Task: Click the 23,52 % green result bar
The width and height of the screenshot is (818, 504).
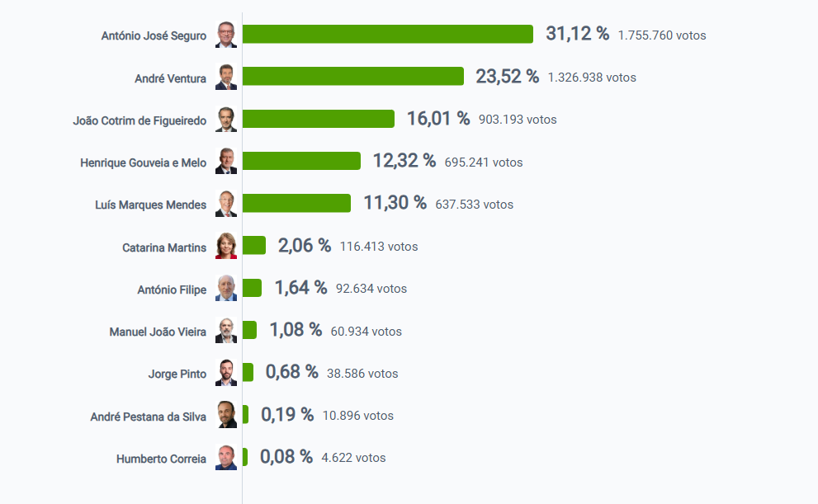Action: 352,77
